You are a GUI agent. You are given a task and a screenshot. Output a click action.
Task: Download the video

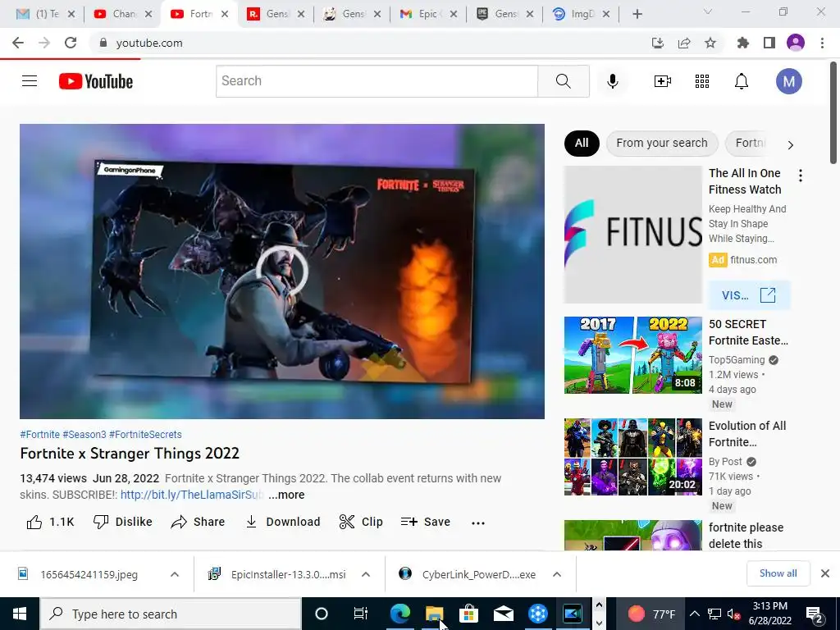tap(282, 522)
